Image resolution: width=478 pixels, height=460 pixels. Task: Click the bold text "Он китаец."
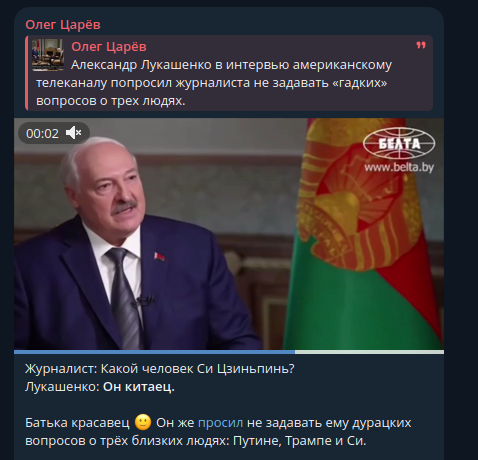[139, 387]
